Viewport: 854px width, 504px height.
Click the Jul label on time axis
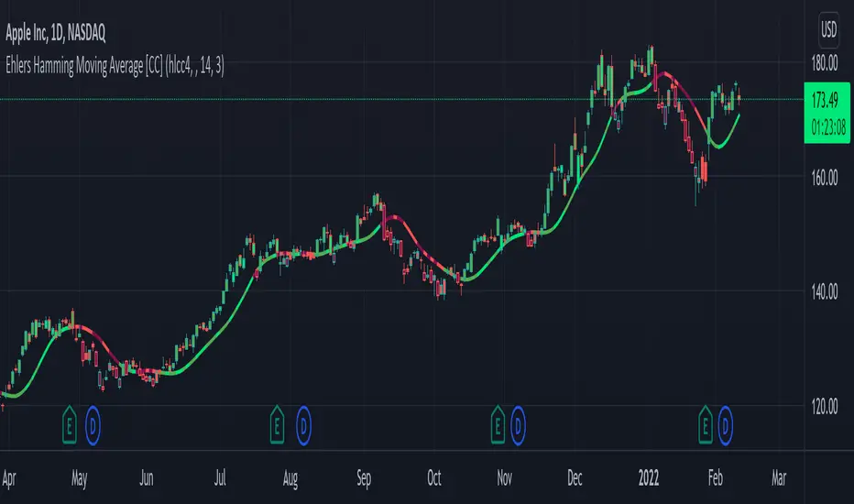click(x=220, y=478)
